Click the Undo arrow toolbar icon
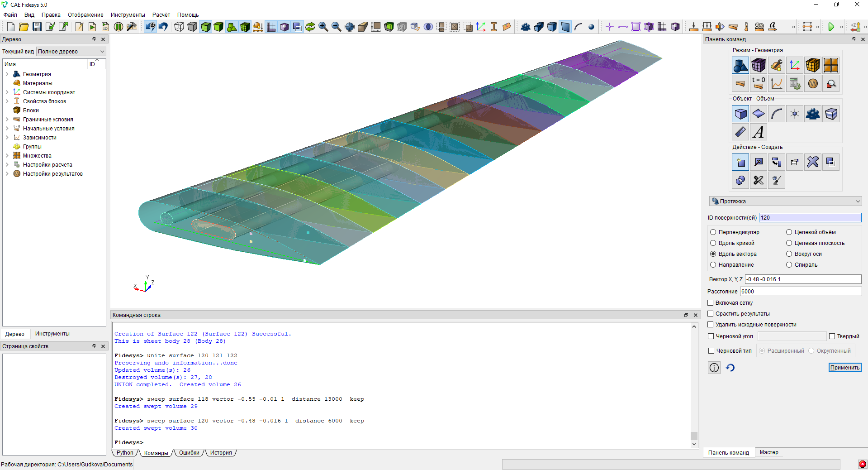Screen dimensions: 868x470 pos(163,27)
